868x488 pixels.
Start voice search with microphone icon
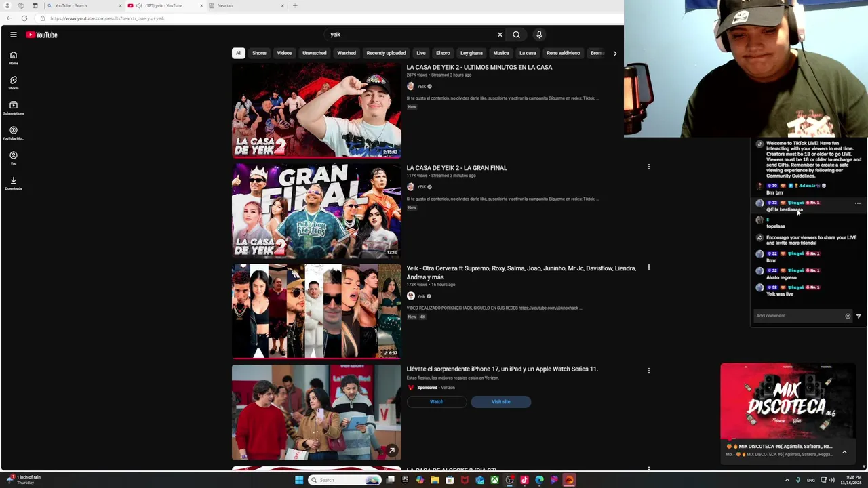click(539, 35)
